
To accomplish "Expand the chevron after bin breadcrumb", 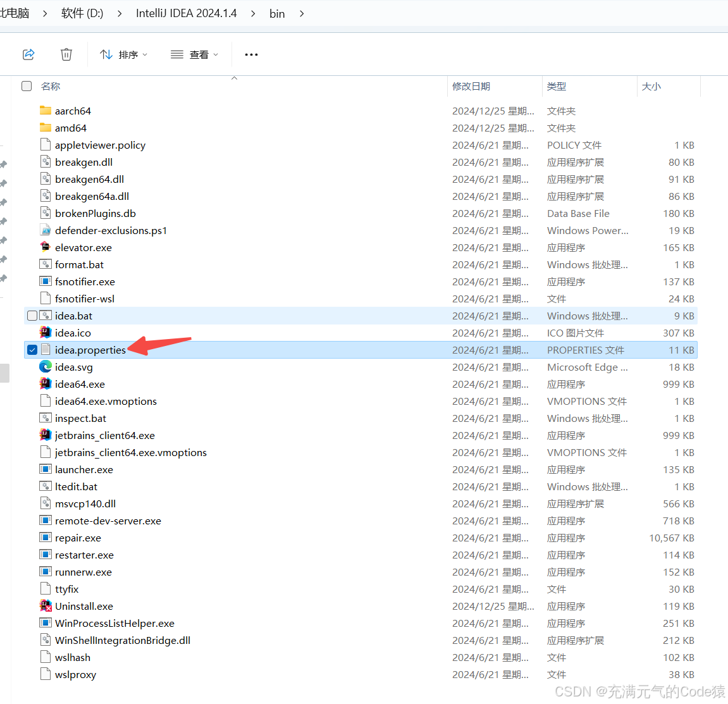I will 302,13.
